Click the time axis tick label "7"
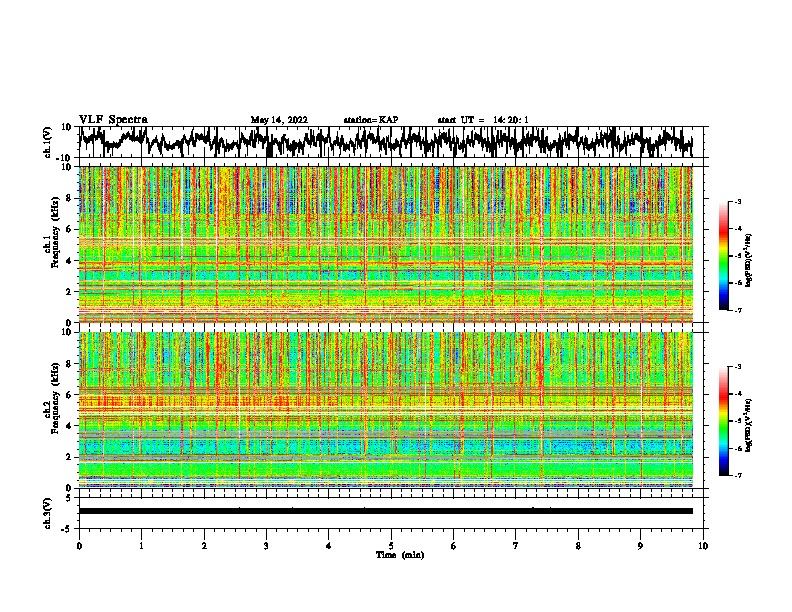 click(516, 546)
